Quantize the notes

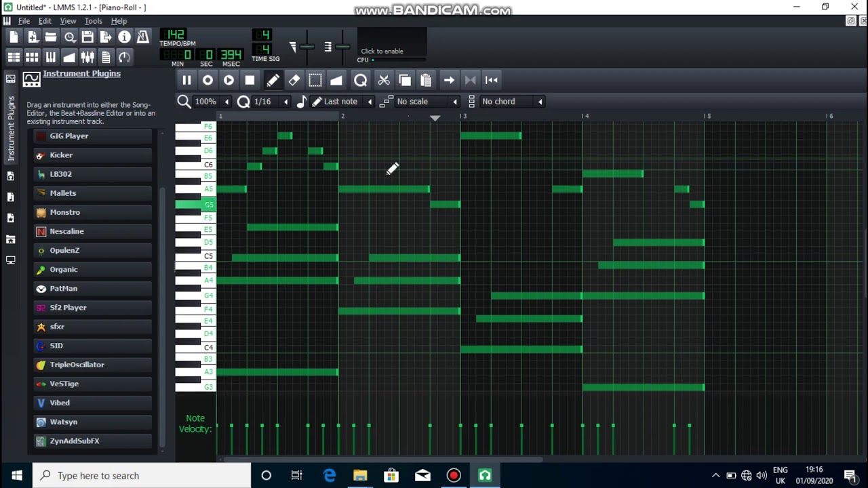[360, 80]
